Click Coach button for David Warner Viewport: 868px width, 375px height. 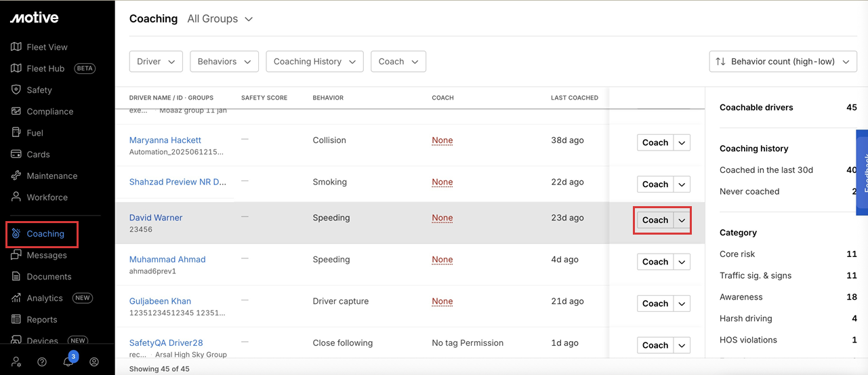pyautogui.click(x=655, y=220)
